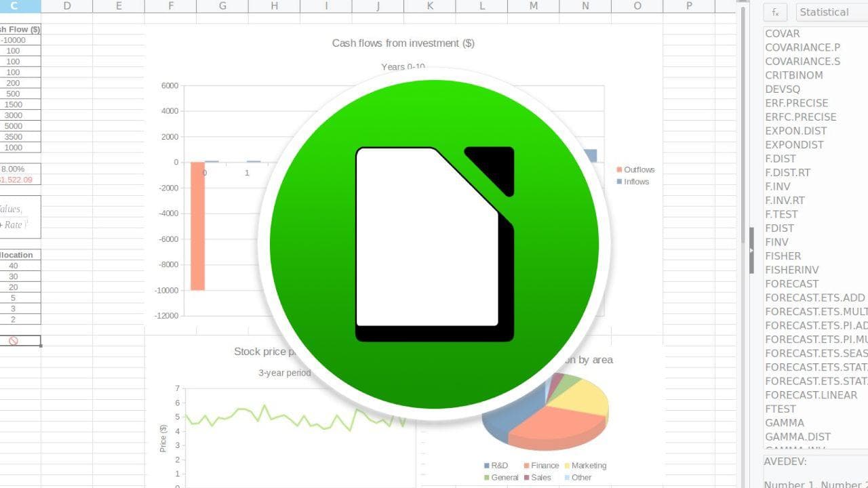Select the FISHERINV function
This screenshot has width=868, height=488.
[791, 270]
